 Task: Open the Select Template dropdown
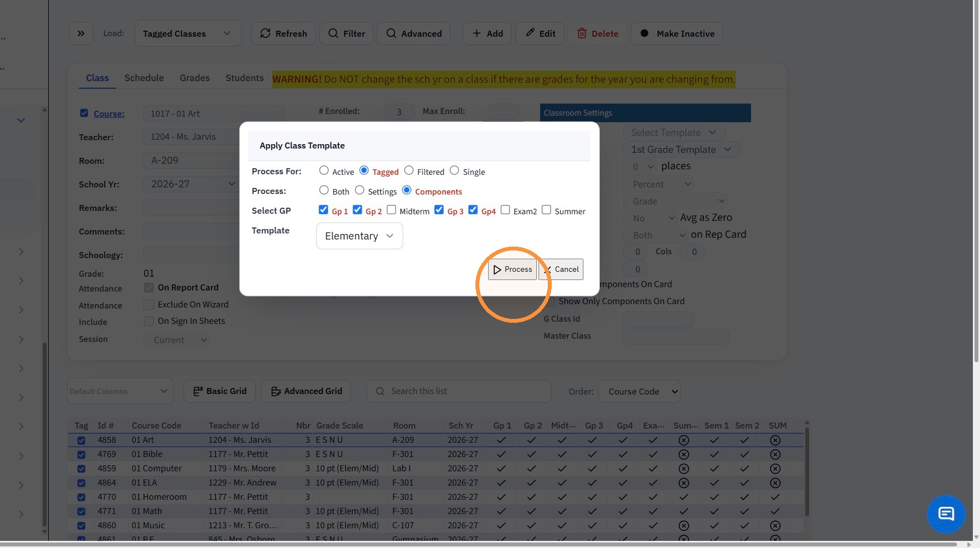click(674, 133)
